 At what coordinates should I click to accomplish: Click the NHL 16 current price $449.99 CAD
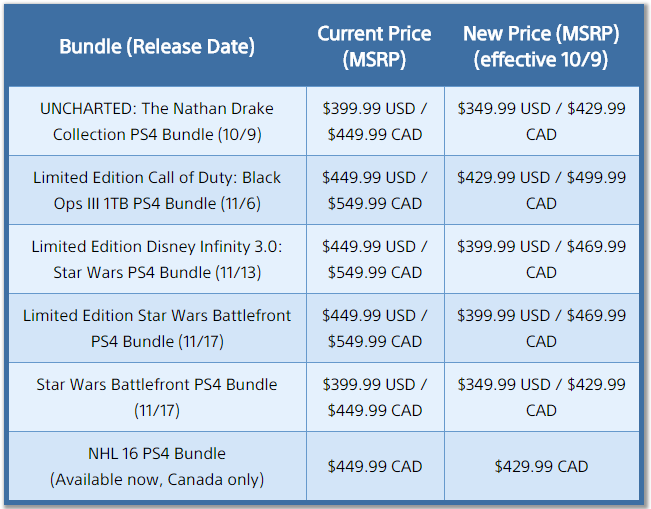(375, 466)
